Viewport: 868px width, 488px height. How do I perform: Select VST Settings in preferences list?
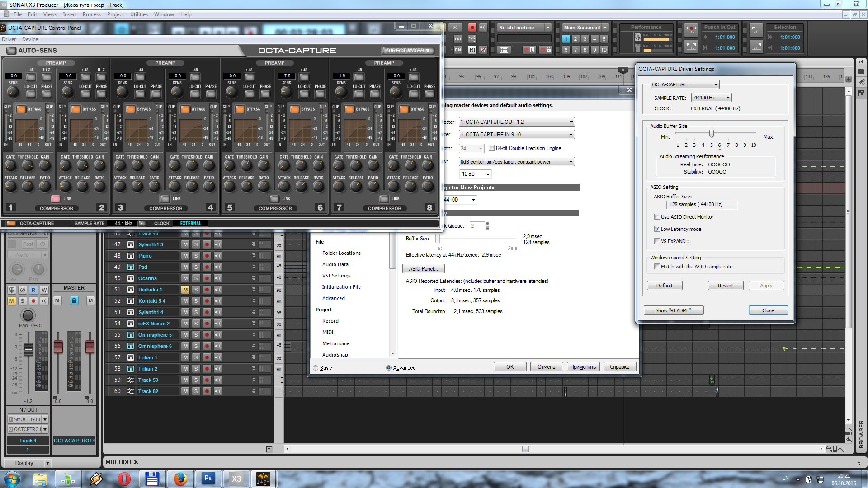coord(336,276)
